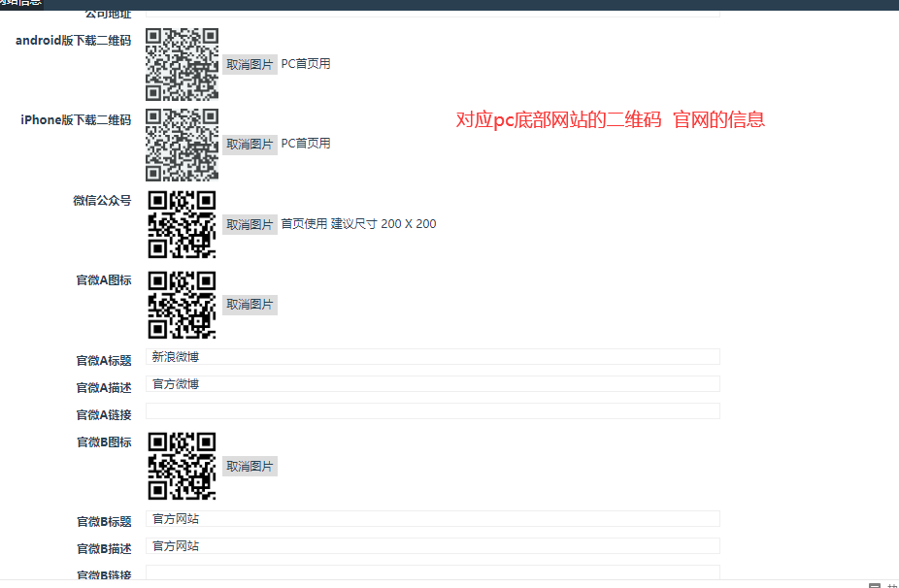
Task: Open the iPhone版下载二维码 QR thumbnail
Action: (182, 145)
